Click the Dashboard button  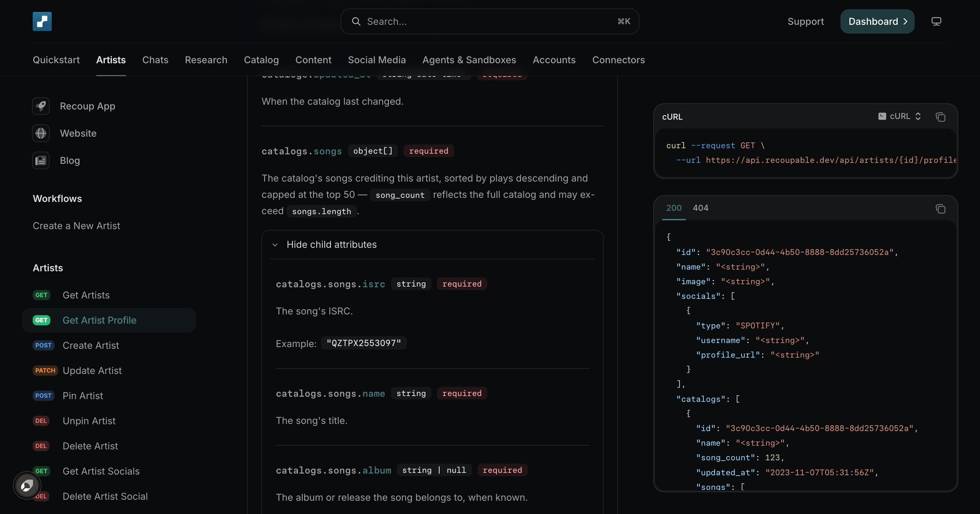877,22
